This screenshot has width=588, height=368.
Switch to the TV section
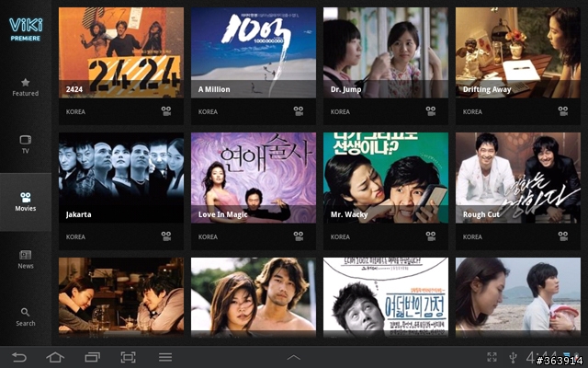26,144
